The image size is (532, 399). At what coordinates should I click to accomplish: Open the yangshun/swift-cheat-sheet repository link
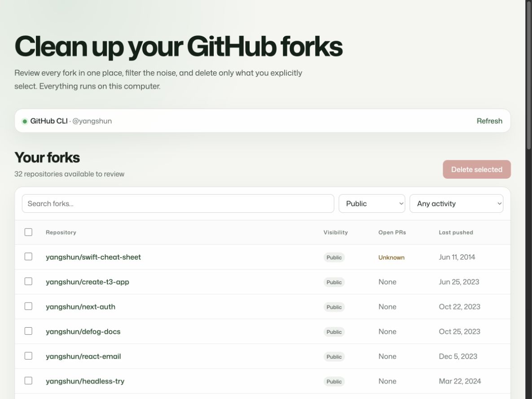(93, 257)
